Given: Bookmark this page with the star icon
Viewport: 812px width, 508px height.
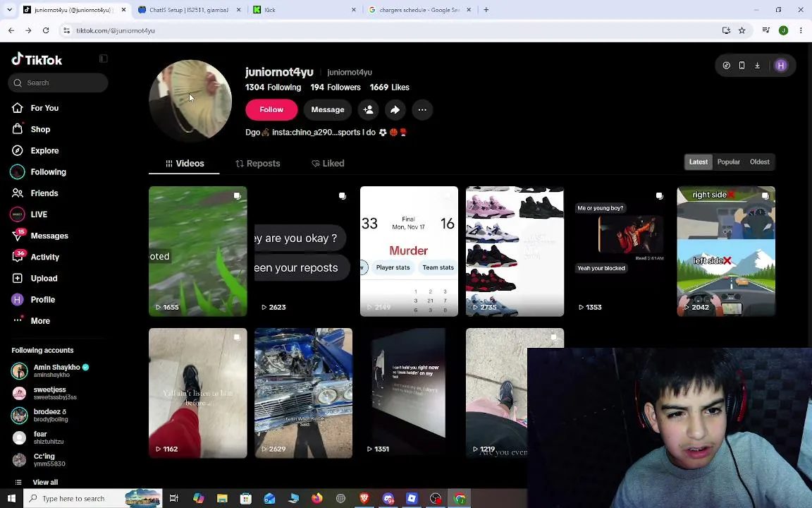Looking at the screenshot, I should 742,30.
